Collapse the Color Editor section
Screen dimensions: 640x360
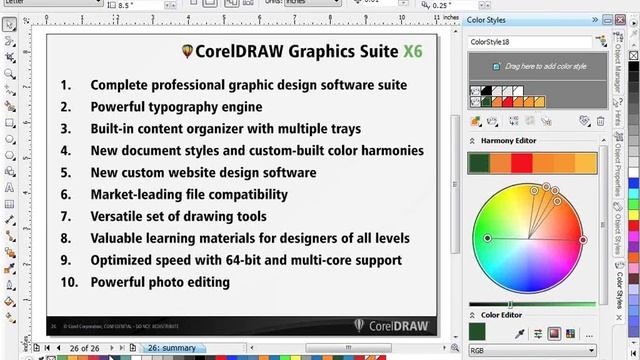coord(472,315)
